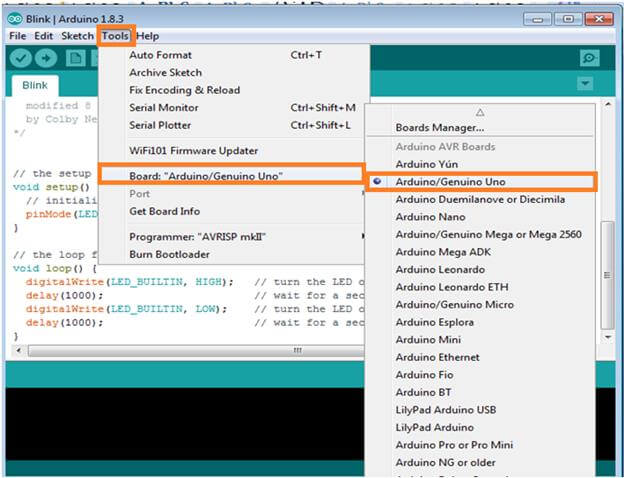Select Arduino Duemilanove or Diecimila
The width and height of the screenshot is (624, 478).
[481, 199]
